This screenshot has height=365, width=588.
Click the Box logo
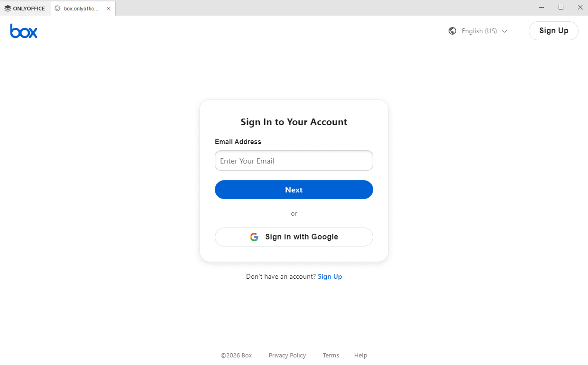tap(23, 31)
